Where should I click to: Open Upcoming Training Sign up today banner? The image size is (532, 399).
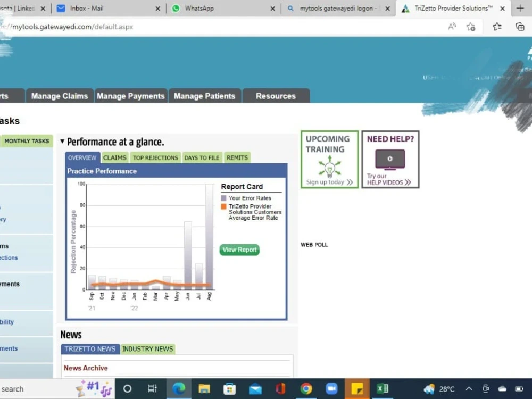pos(329,160)
